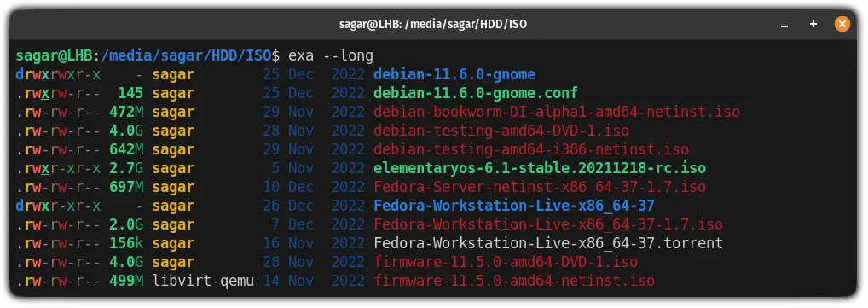Click the maximize plus icon
Image resolution: width=868 pixels, height=308 pixels.
(813, 24)
